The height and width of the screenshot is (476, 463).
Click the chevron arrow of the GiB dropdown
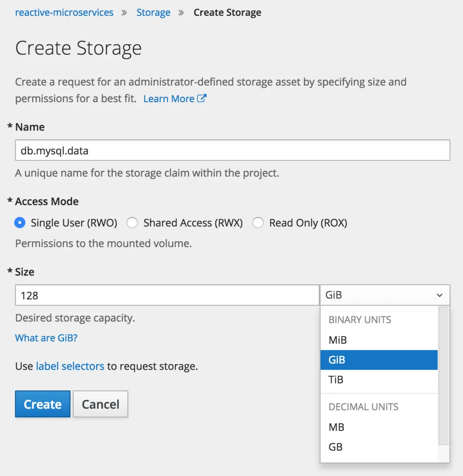point(439,295)
